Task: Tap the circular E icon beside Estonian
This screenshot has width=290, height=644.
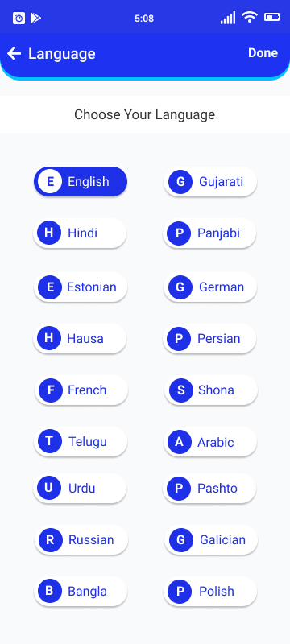Action: click(x=50, y=287)
